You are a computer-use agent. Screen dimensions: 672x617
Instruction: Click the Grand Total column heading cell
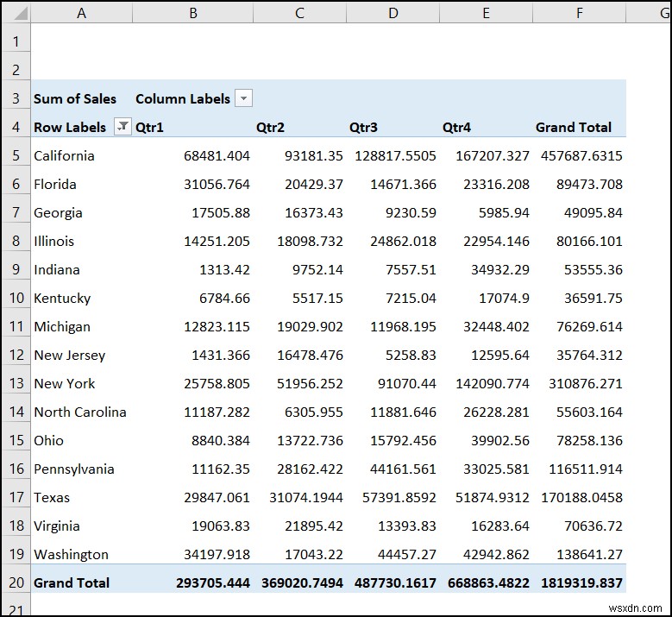tap(574, 127)
